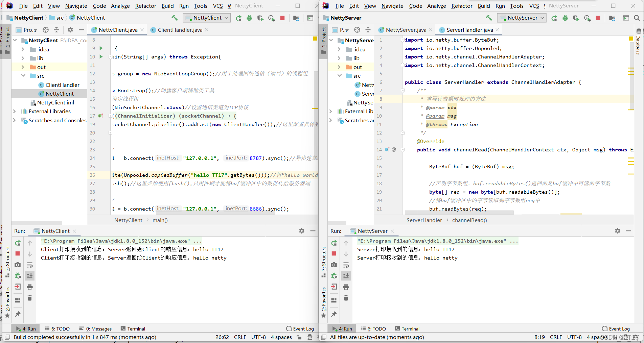Collapse src folder in NettyClient tree
The width and height of the screenshot is (644, 343).
(23, 76)
